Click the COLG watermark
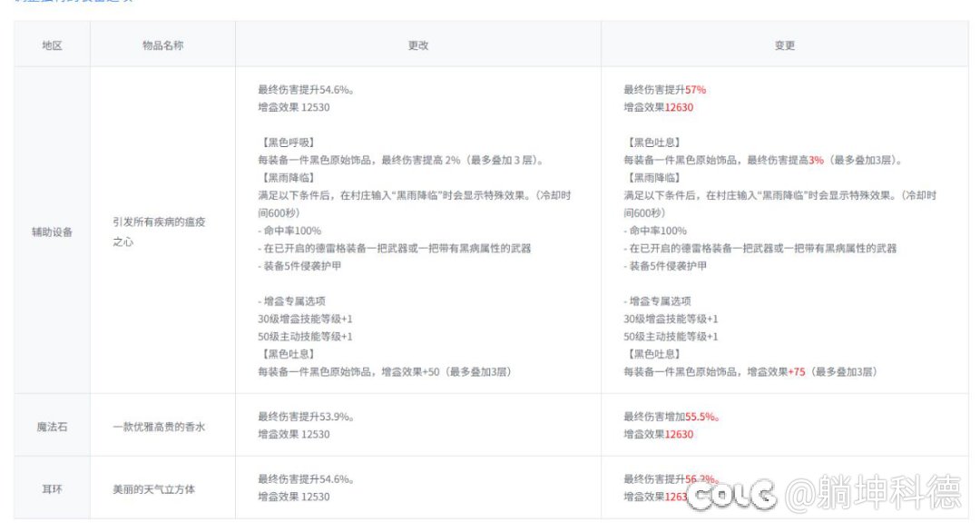980x532 pixels. tap(733, 495)
